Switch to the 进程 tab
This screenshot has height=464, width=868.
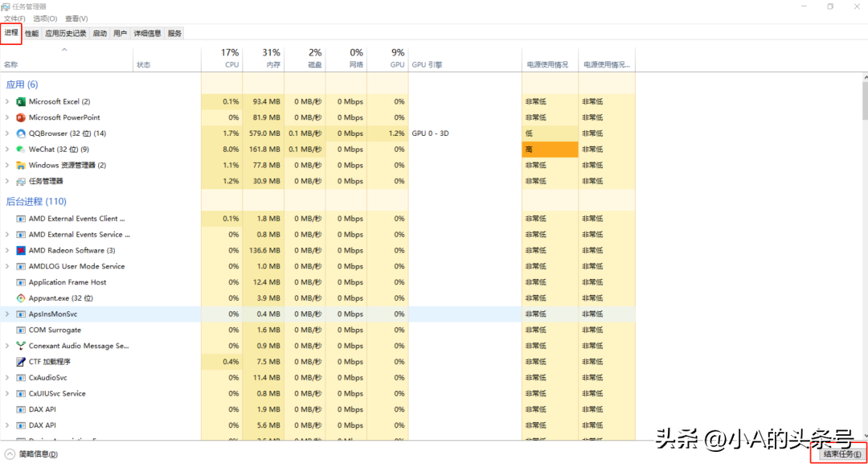[11, 33]
